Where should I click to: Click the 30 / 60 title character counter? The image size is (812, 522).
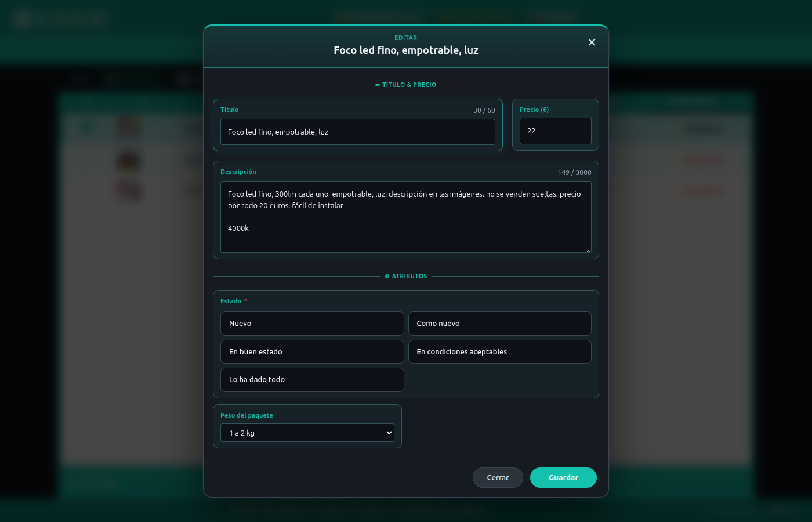(484, 110)
